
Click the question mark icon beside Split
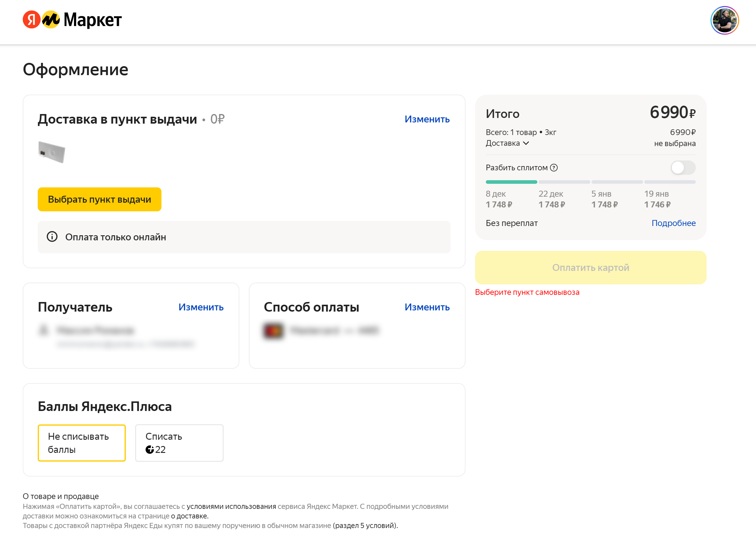(554, 168)
